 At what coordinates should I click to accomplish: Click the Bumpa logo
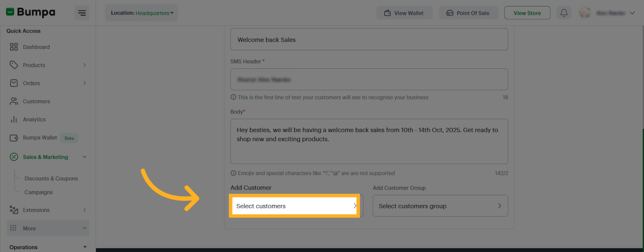click(x=31, y=12)
